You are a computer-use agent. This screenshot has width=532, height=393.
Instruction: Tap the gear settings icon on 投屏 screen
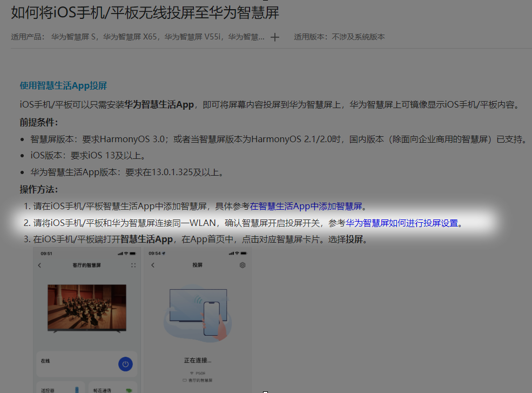(x=243, y=265)
